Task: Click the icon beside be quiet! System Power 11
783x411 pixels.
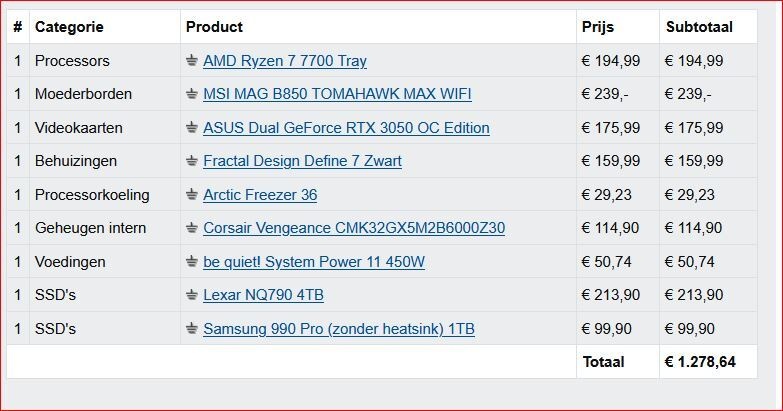Action: click(x=192, y=262)
